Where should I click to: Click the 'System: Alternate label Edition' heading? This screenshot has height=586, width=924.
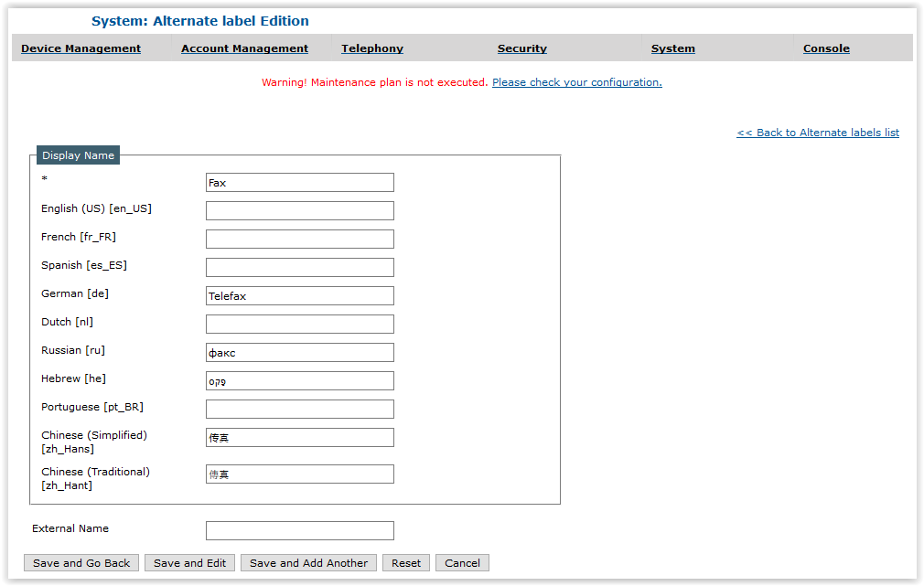199,21
